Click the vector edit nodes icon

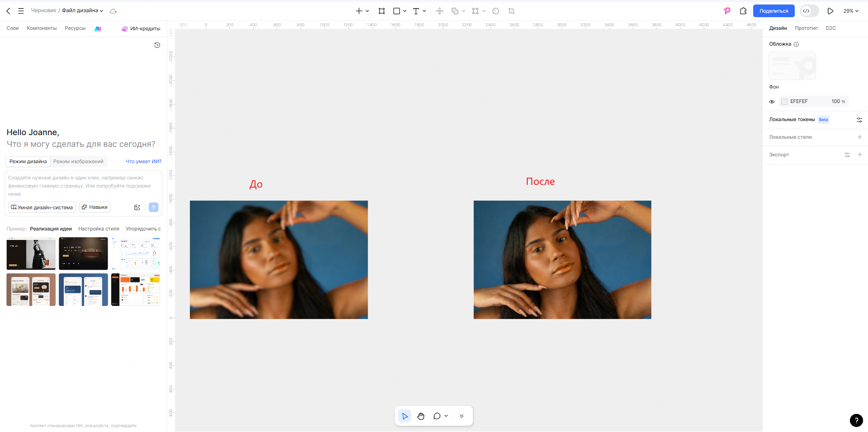(x=475, y=11)
